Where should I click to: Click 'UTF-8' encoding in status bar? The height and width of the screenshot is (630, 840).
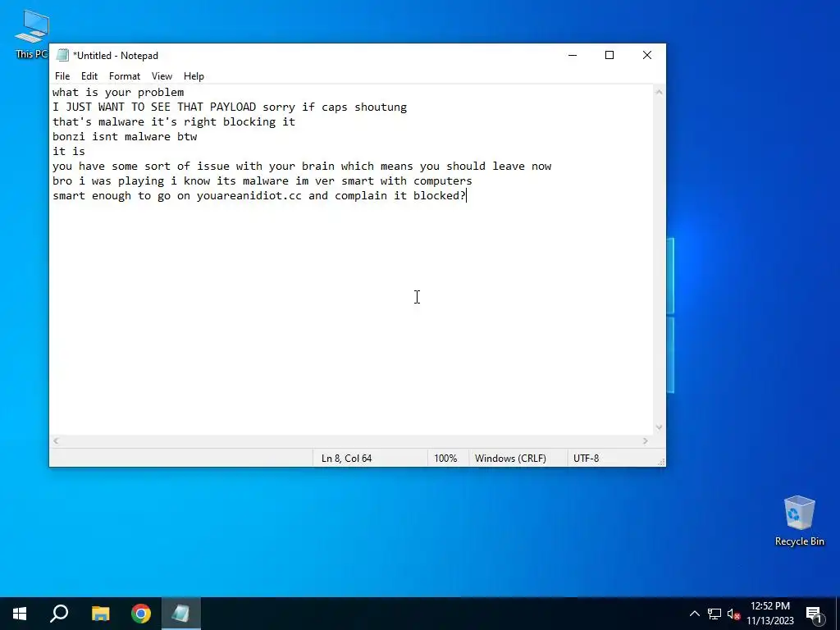pos(586,459)
